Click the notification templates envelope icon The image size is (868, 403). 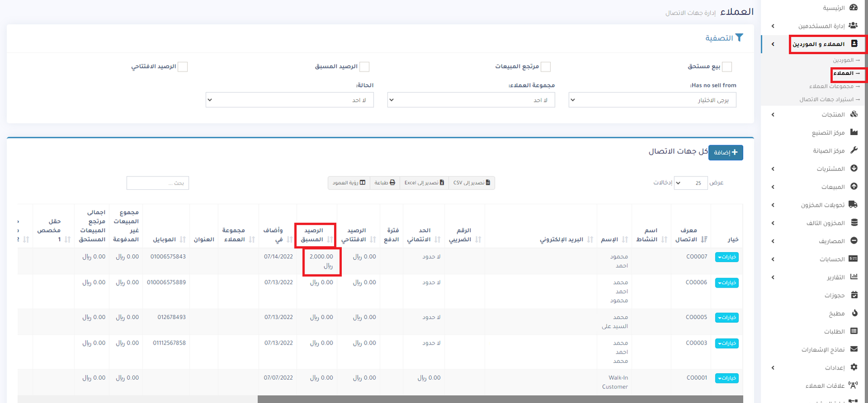click(x=854, y=349)
